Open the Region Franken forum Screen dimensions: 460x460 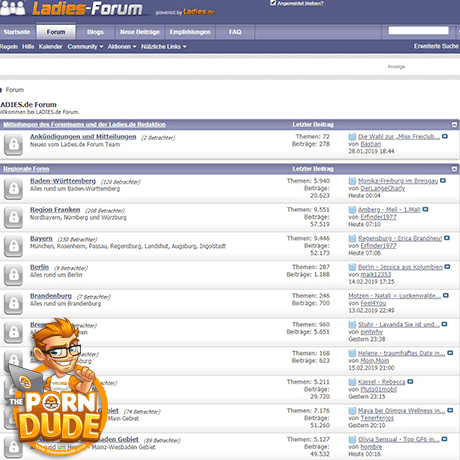pos(55,210)
